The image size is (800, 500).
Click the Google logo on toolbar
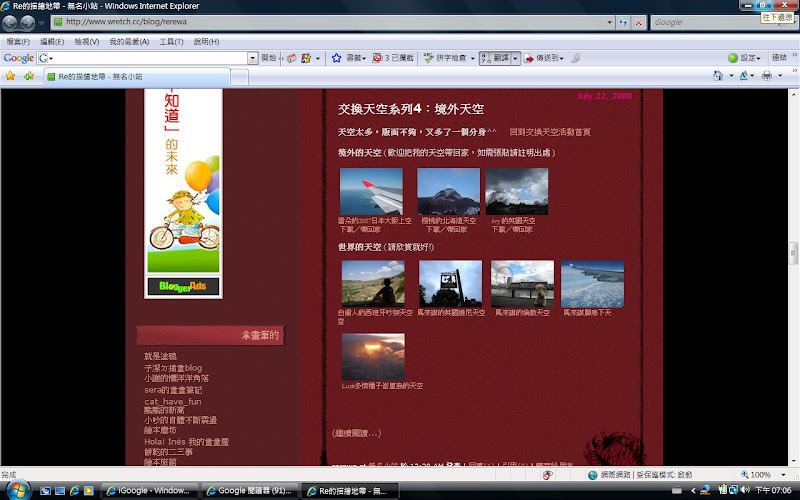pyautogui.click(x=18, y=58)
